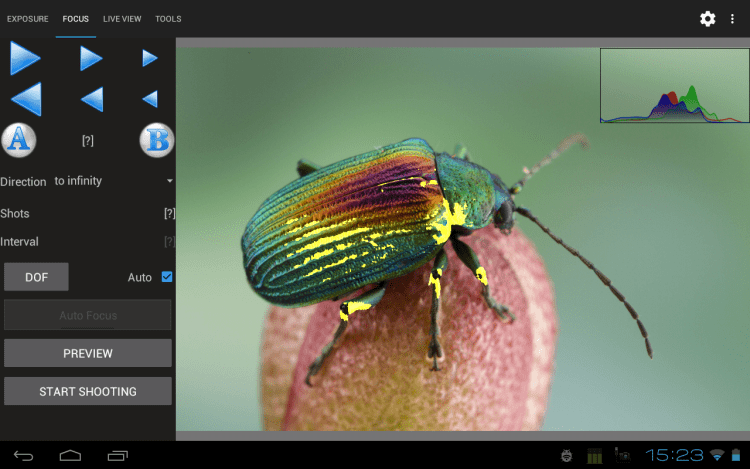Tap Start Shooting button

(88, 391)
